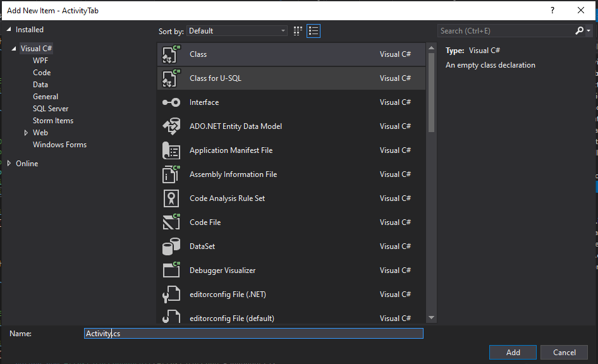The width and height of the screenshot is (598, 364).
Task: Select editorconfig File (.NET) icon
Action: click(171, 294)
